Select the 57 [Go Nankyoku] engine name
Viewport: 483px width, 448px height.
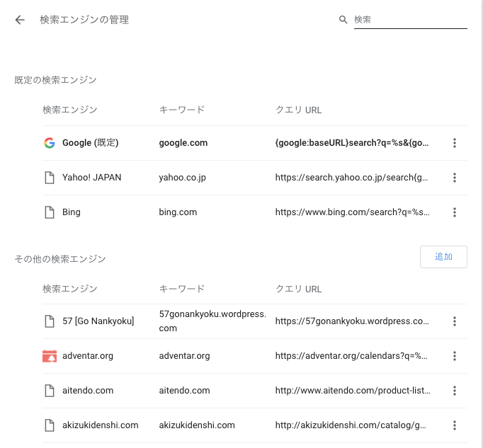point(98,321)
